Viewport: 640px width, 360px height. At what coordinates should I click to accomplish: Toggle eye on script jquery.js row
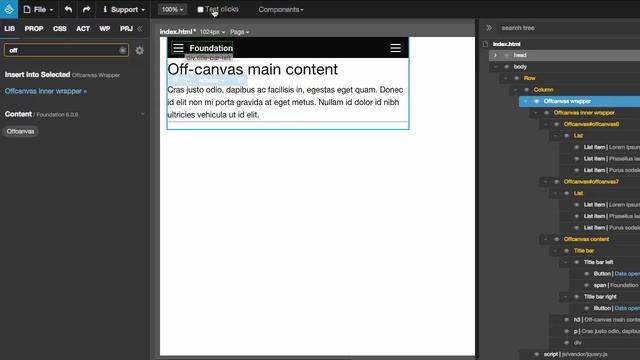coord(536,354)
